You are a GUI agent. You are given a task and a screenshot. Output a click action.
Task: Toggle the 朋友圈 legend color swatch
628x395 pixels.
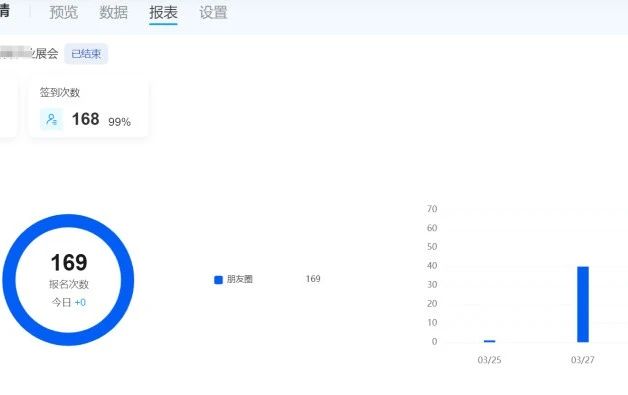[218, 280]
